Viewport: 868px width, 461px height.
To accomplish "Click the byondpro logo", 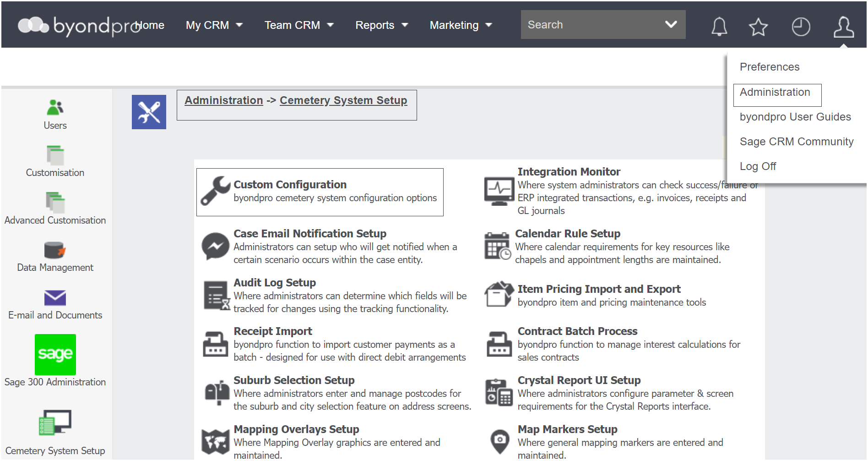I will click(79, 26).
